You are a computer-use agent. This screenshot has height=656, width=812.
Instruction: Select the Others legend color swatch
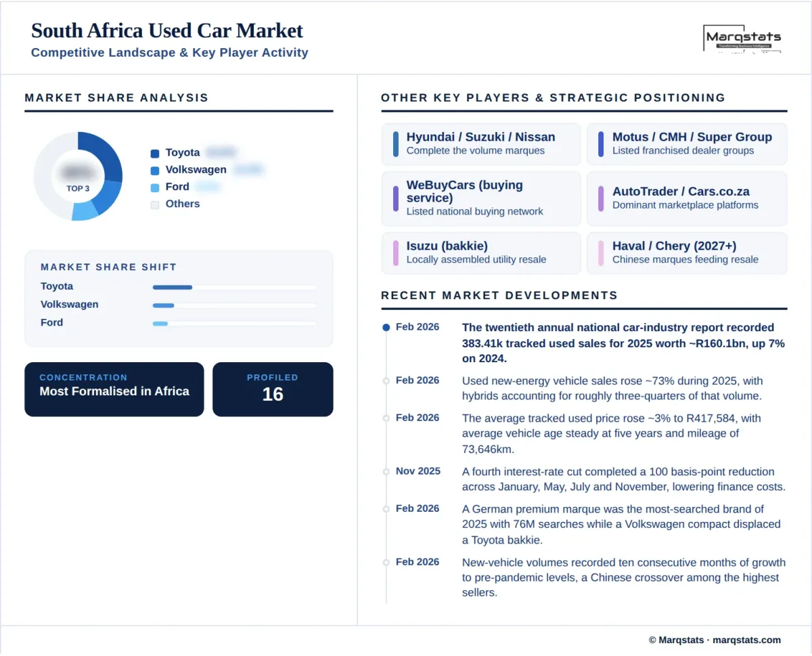click(155, 204)
